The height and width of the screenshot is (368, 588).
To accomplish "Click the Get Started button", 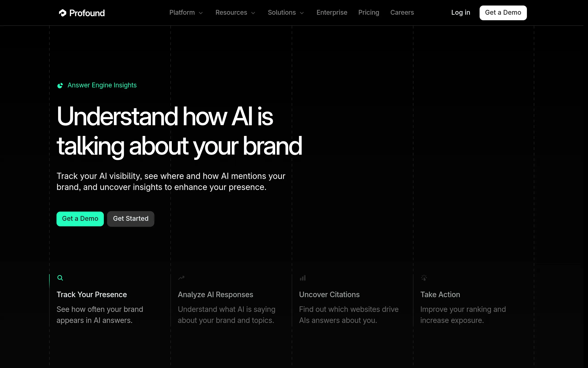I will [131, 219].
